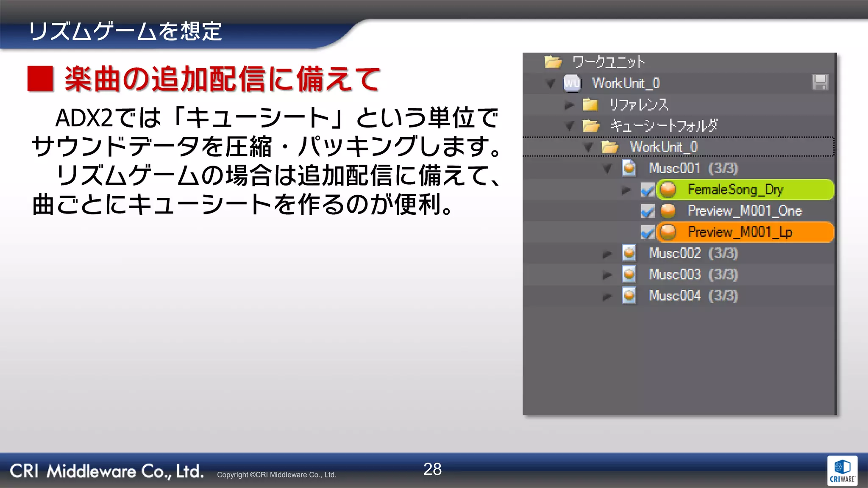This screenshot has width=868, height=488.
Task: Click the slide page number 28
Action: (x=432, y=469)
